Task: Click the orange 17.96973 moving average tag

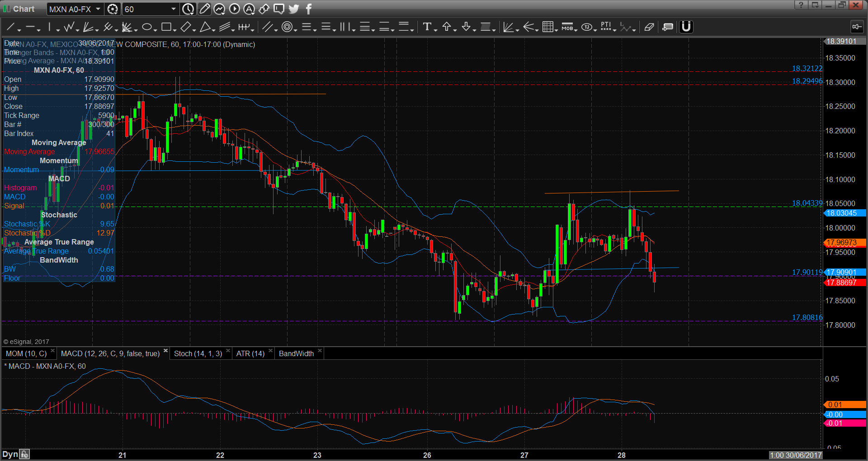Action: (845, 243)
